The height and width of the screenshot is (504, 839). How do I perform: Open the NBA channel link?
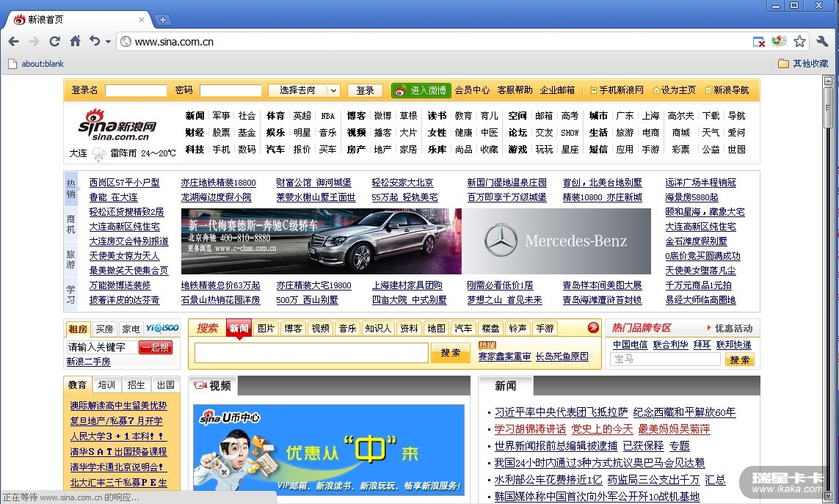coord(327,116)
